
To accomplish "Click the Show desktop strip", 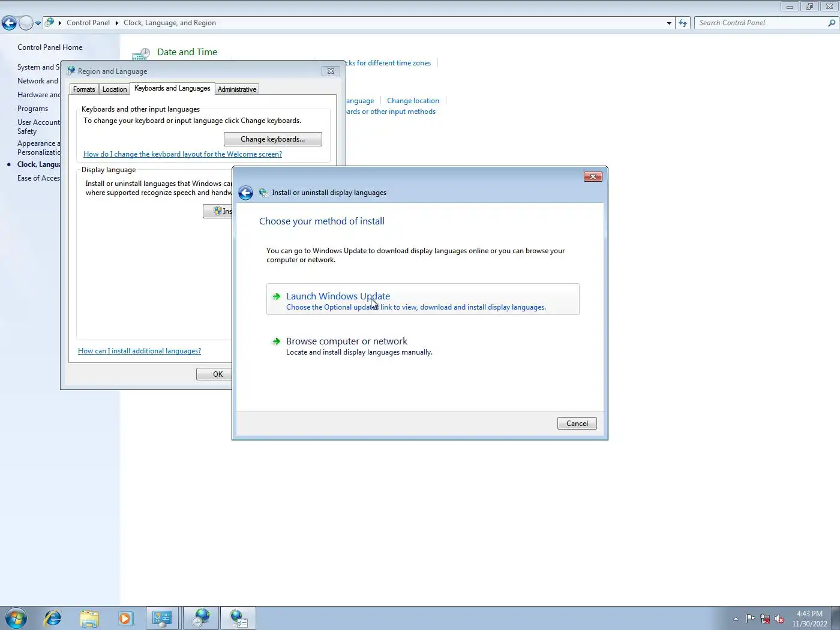I will point(835,618).
